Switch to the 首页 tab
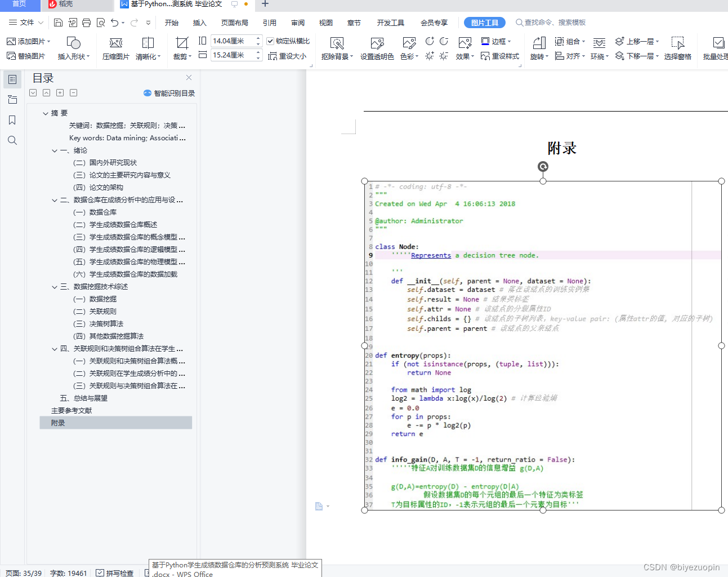728x577 pixels. (x=20, y=4)
